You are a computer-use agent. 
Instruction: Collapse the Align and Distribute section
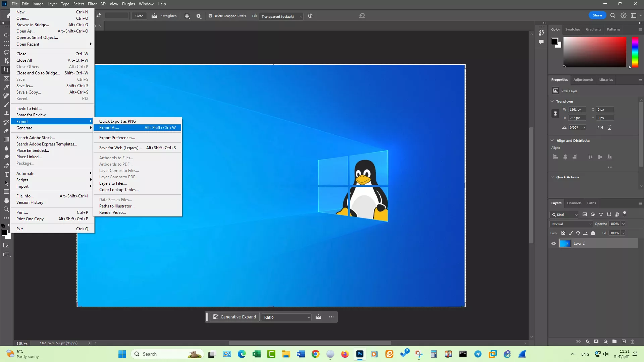[x=552, y=140]
